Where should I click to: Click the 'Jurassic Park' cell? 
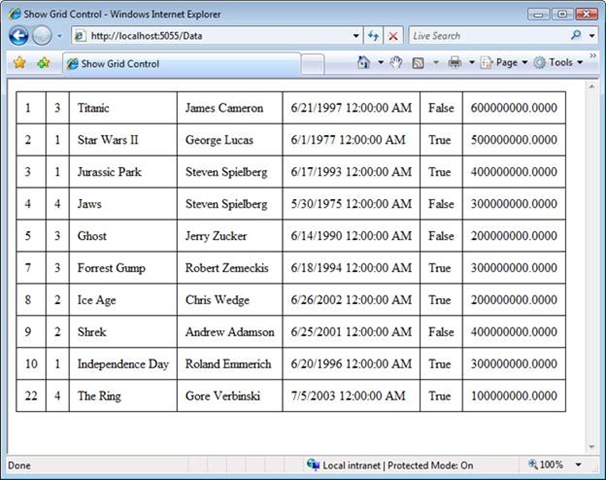click(123, 172)
